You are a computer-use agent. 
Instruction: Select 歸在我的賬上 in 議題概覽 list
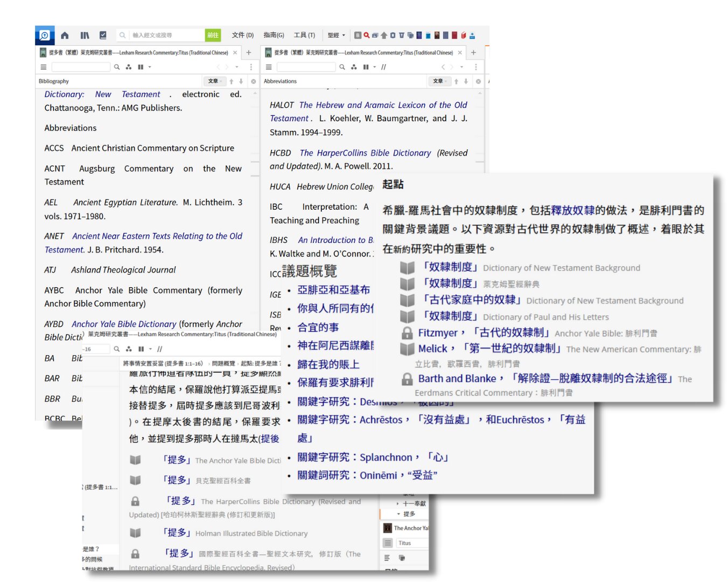(x=328, y=365)
